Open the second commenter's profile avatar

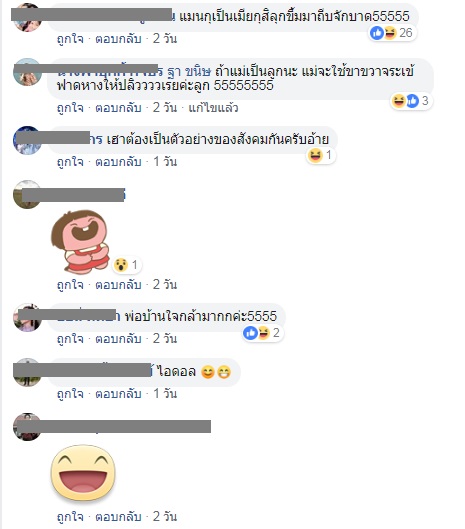click(x=27, y=72)
